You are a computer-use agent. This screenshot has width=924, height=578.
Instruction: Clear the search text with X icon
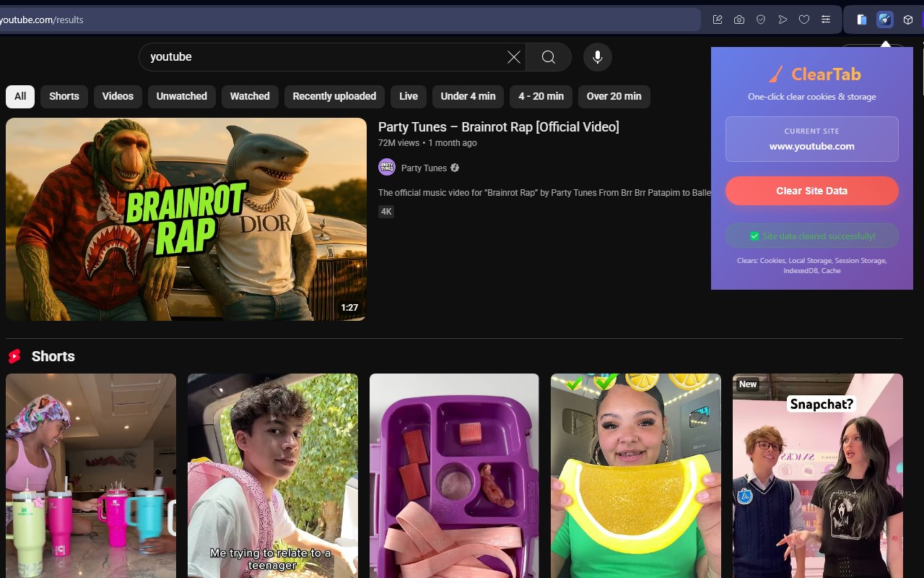pos(513,57)
